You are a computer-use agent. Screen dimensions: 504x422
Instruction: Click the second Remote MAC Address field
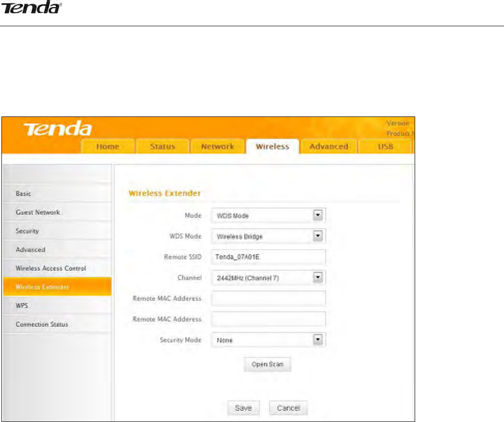coord(268,319)
